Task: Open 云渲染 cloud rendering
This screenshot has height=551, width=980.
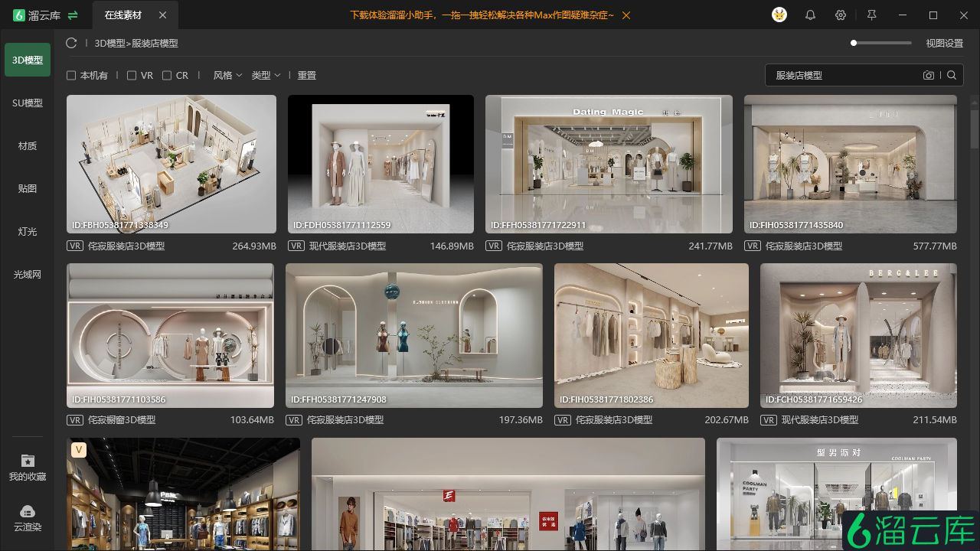Action: pyautogui.click(x=28, y=518)
